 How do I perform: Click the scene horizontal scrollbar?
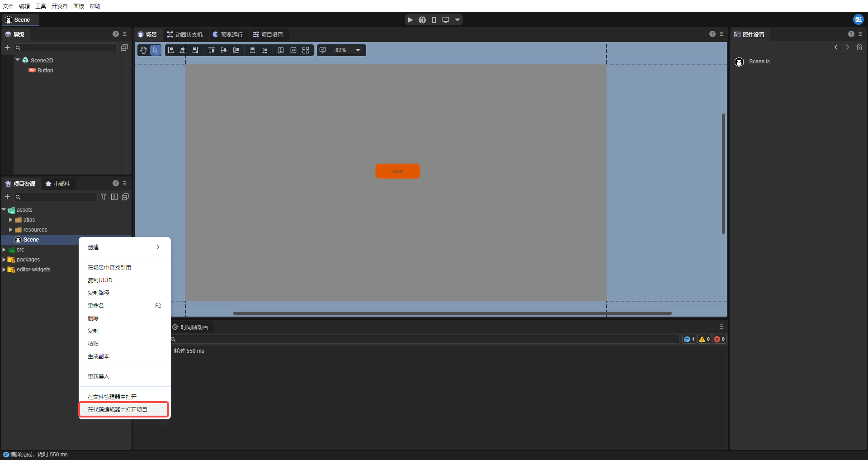(452, 313)
